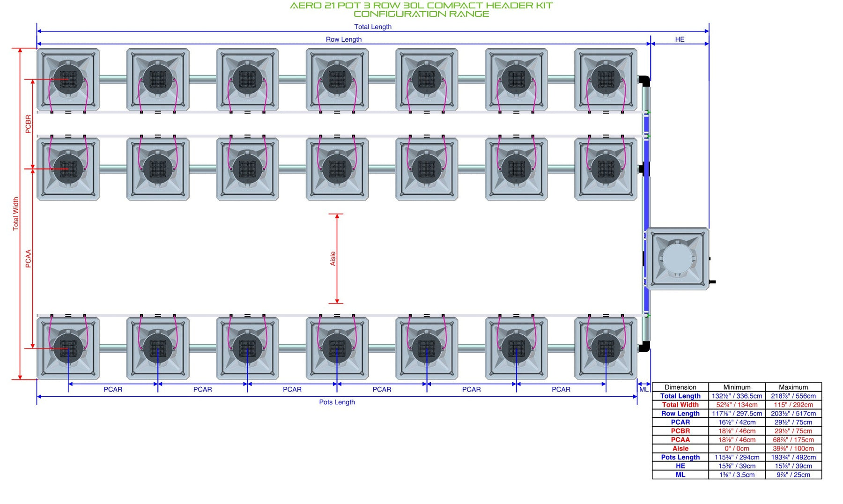
Task: Click the '193¾" / 492cm' cell
Action: (x=793, y=457)
